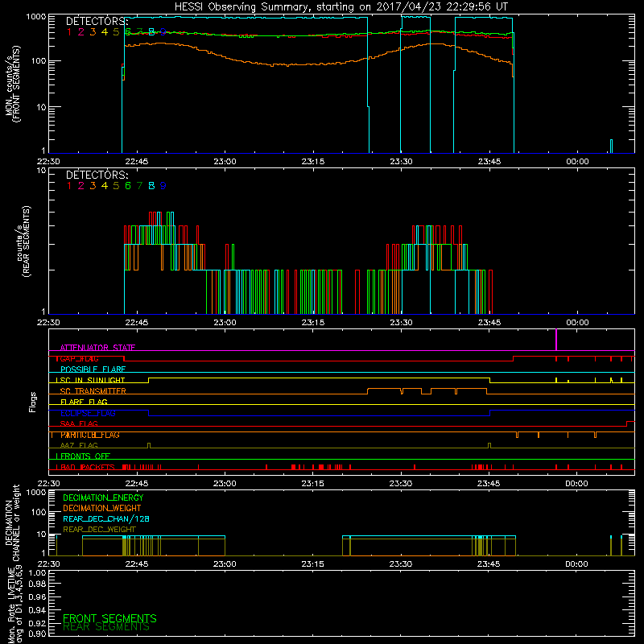The width and height of the screenshot is (644, 644).
Task: Click the SC_TRANSMITTER flag label
Action: 93,391
